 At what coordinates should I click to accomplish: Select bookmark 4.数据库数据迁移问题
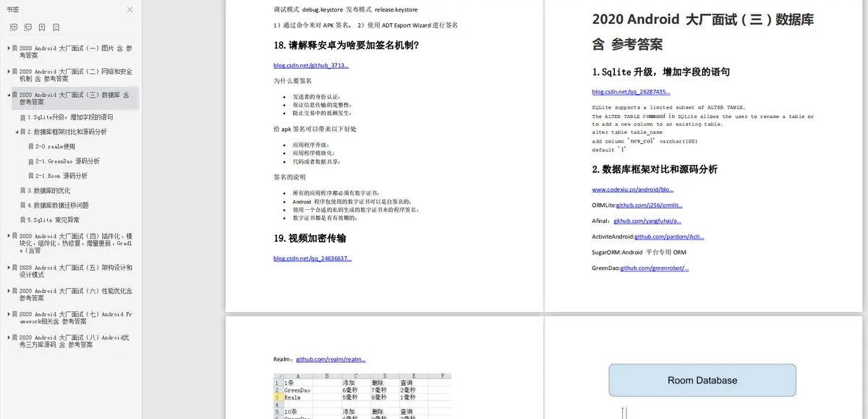(59, 205)
